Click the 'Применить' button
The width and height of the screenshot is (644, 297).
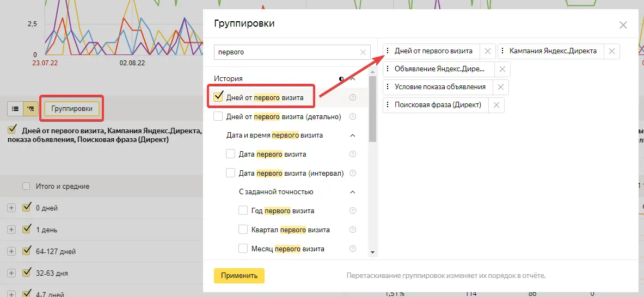coord(239,275)
